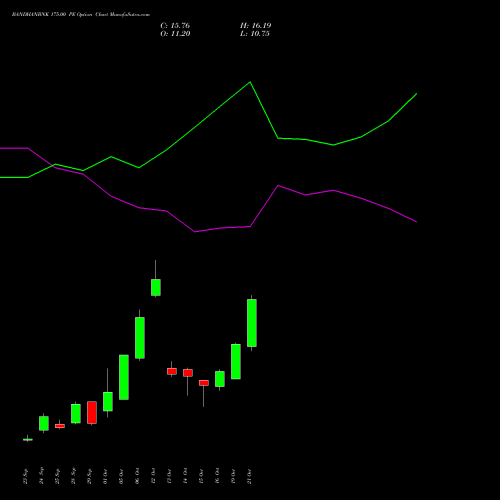Click the highest green candlestick above 12 Oct

[156, 287]
